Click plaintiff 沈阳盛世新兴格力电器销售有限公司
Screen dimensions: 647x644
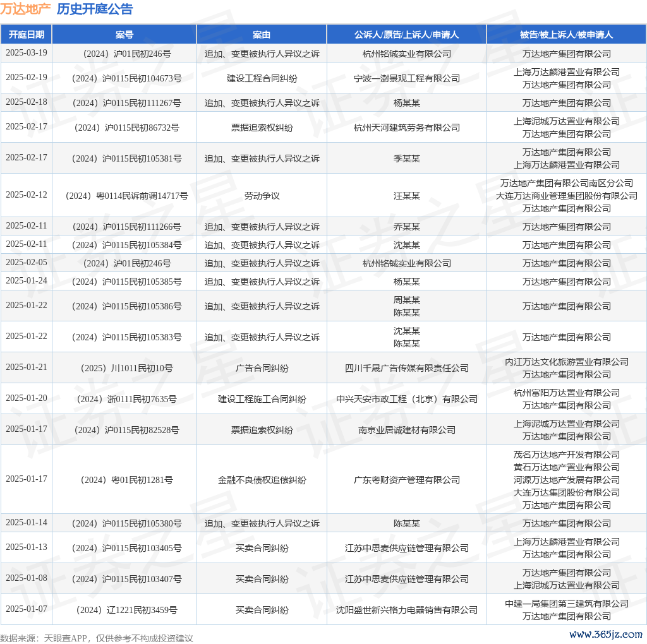tap(406, 610)
